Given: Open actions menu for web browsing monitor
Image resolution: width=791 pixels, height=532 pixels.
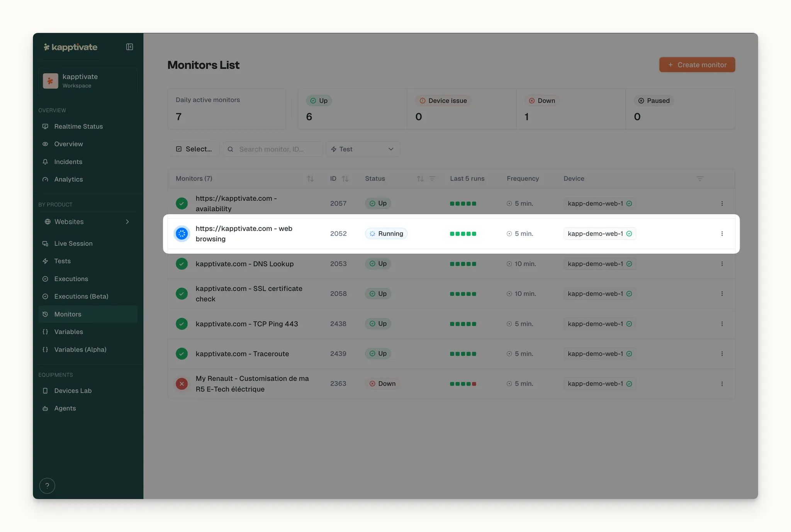Looking at the screenshot, I should [x=722, y=234].
